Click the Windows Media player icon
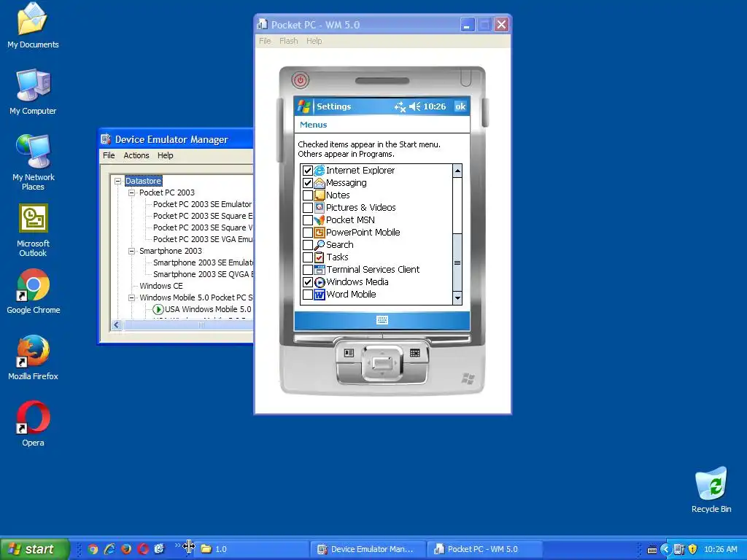747x560 pixels. tap(320, 282)
